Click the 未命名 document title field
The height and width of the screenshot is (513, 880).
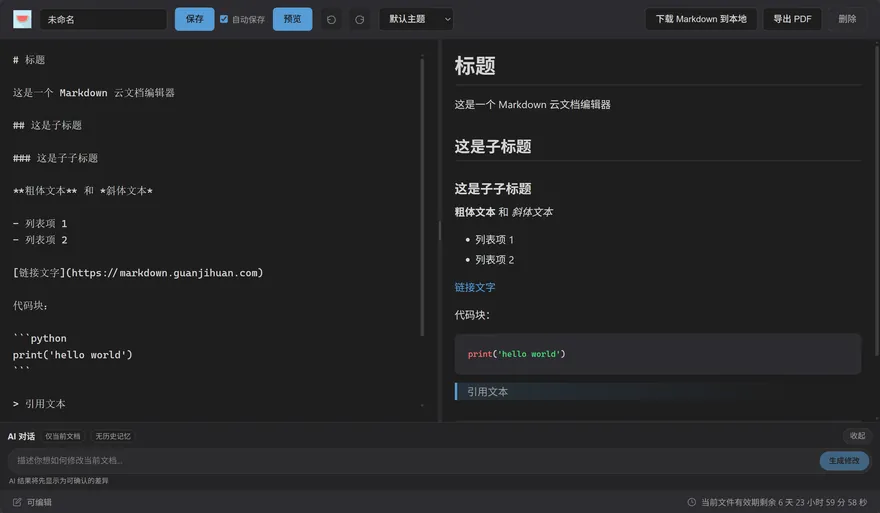(x=103, y=20)
